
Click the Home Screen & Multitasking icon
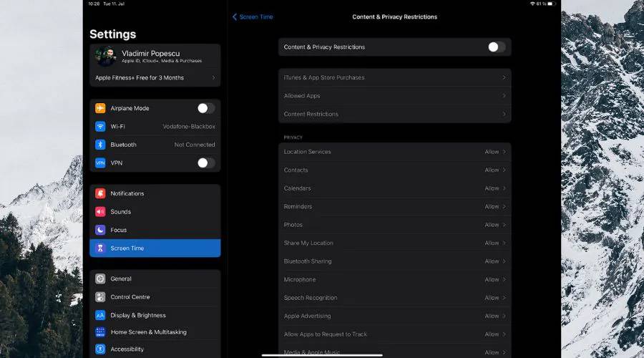tap(100, 332)
